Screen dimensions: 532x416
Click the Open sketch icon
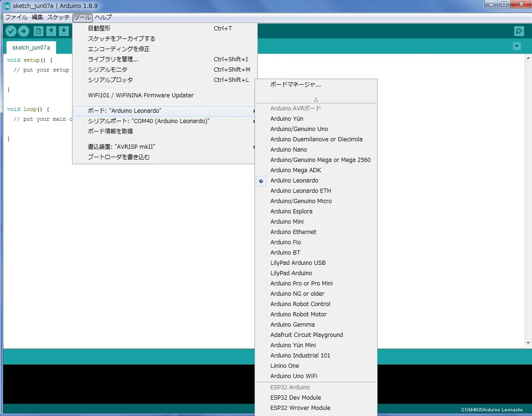click(51, 31)
